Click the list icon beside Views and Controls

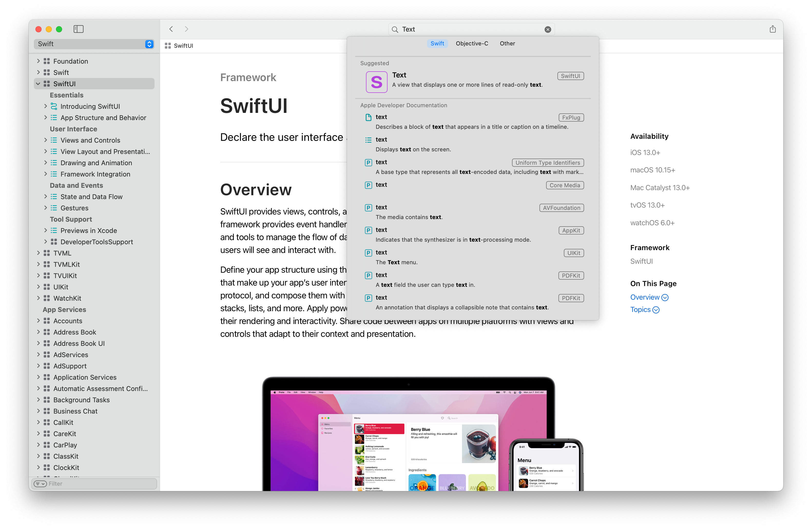pyautogui.click(x=54, y=140)
